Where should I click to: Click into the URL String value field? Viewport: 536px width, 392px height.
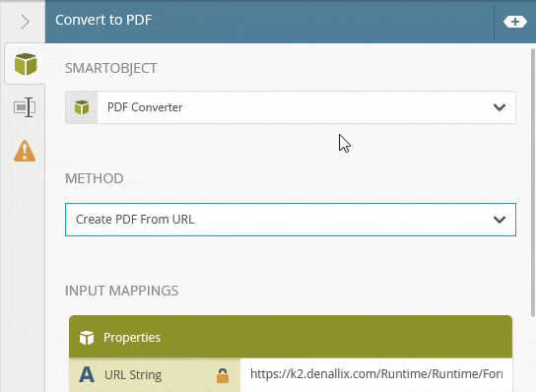(x=376, y=375)
